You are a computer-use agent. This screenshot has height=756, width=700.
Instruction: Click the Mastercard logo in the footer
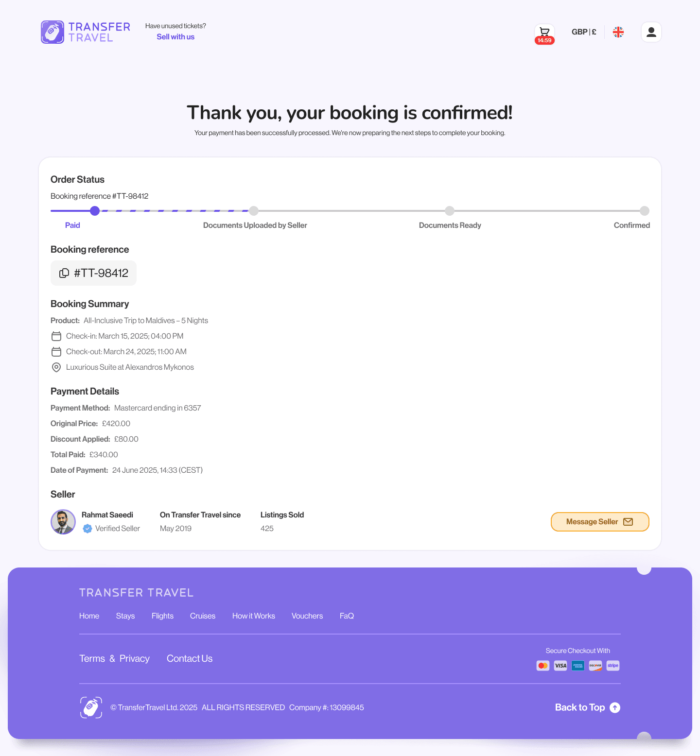point(542,666)
